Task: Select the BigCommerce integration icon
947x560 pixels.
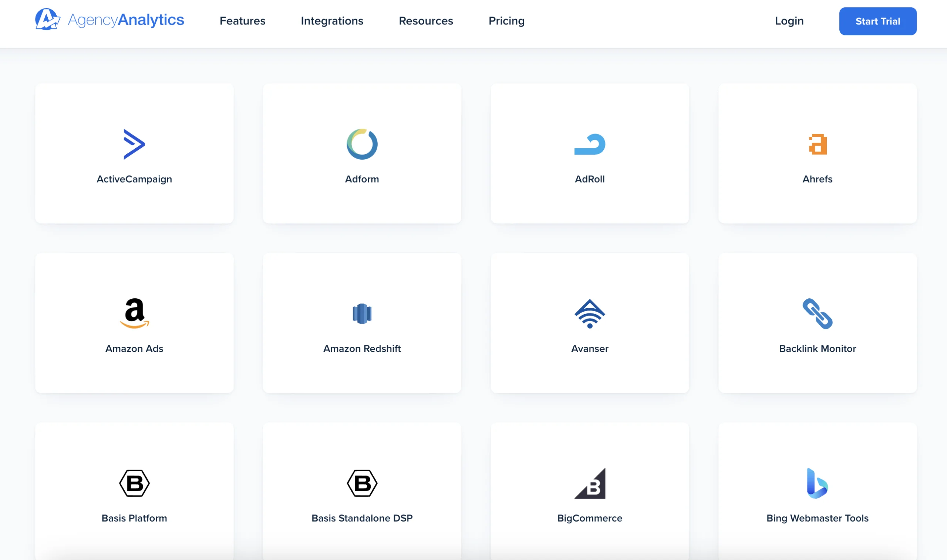Action: [590, 483]
